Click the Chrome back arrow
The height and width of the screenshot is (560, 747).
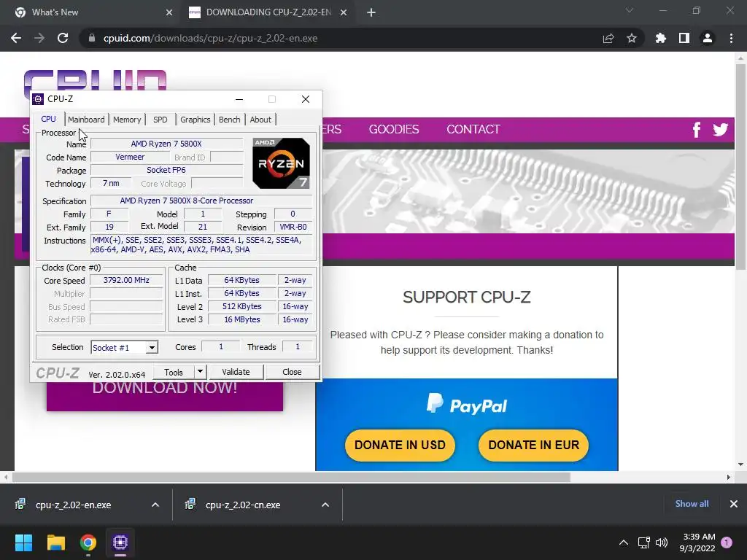pyautogui.click(x=16, y=38)
